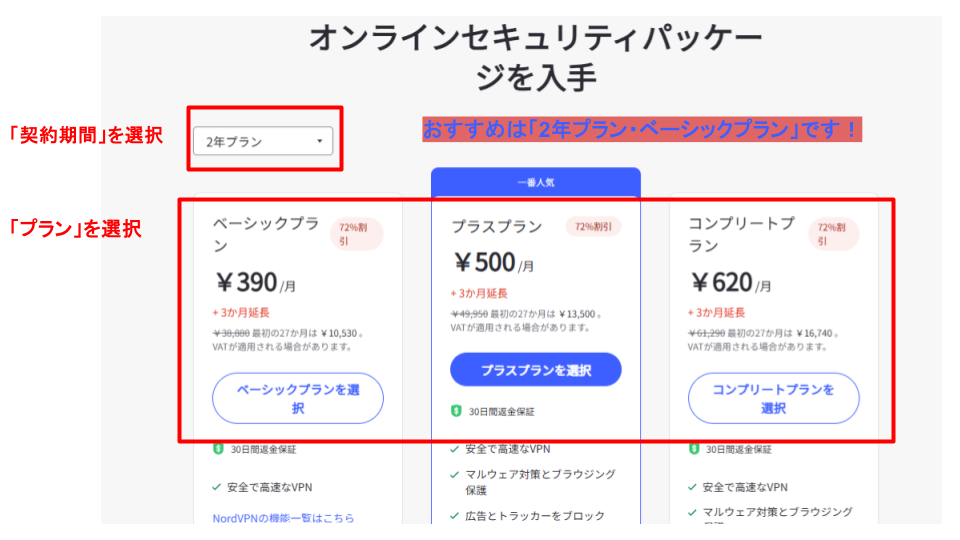Select the 一番人気 tab header
Viewport: 960px width, 540px height.
(x=536, y=182)
